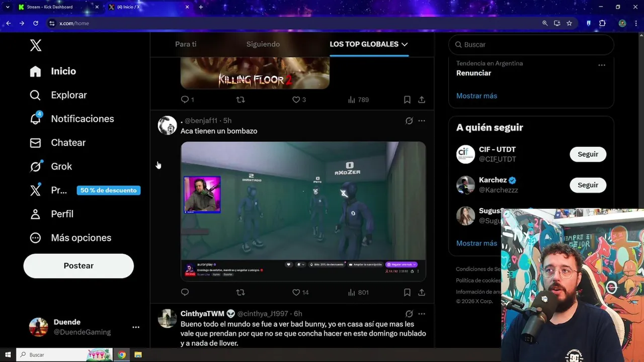644x362 pixels.
Task: Follow CIF - UTDT
Action: 588,154
